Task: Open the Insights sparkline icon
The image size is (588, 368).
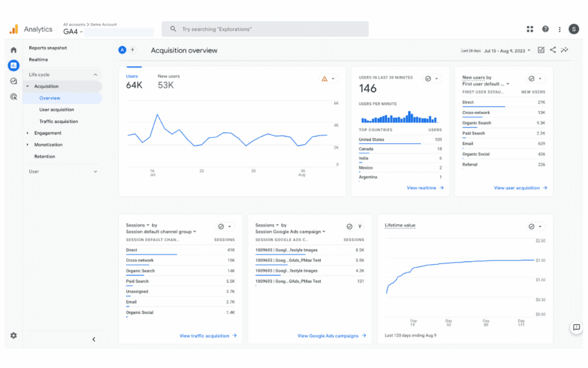Action: click(x=565, y=50)
